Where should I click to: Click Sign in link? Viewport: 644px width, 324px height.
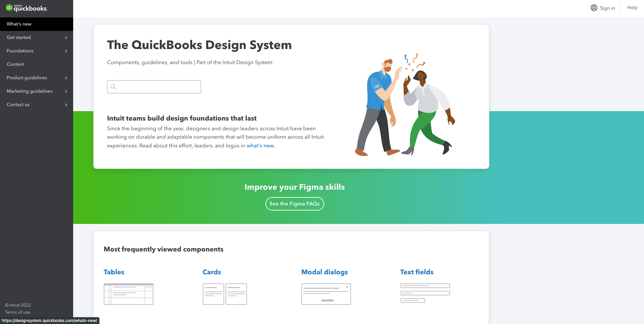(x=607, y=8)
